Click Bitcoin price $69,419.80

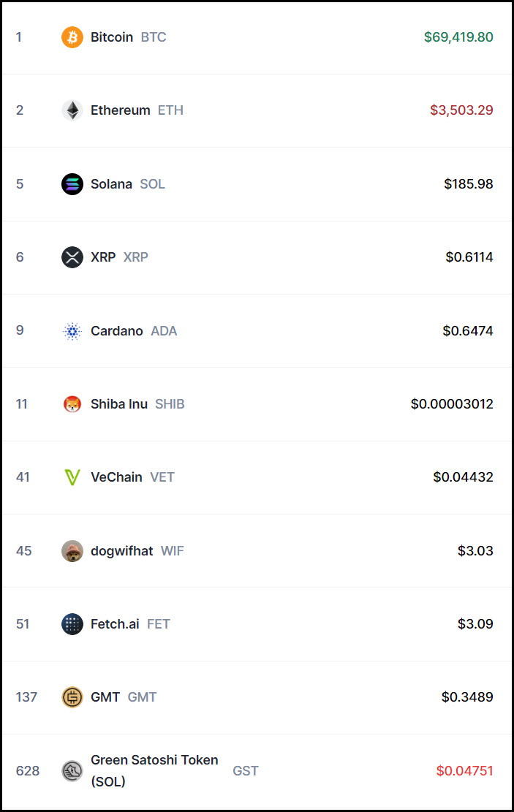tap(458, 37)
